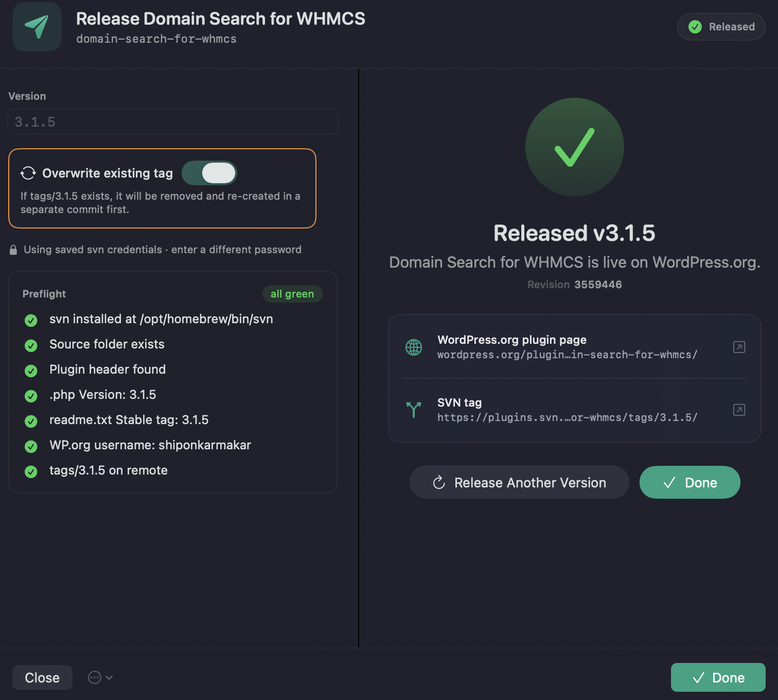Click readme.txt Stable tag: 3.1.5 text

129,420
